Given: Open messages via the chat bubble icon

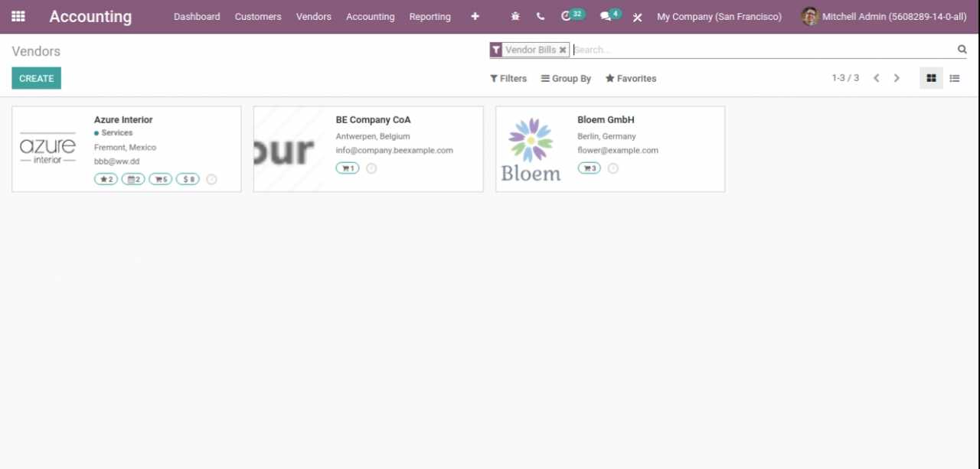Looking at the screenshot, I should point(605,16).
